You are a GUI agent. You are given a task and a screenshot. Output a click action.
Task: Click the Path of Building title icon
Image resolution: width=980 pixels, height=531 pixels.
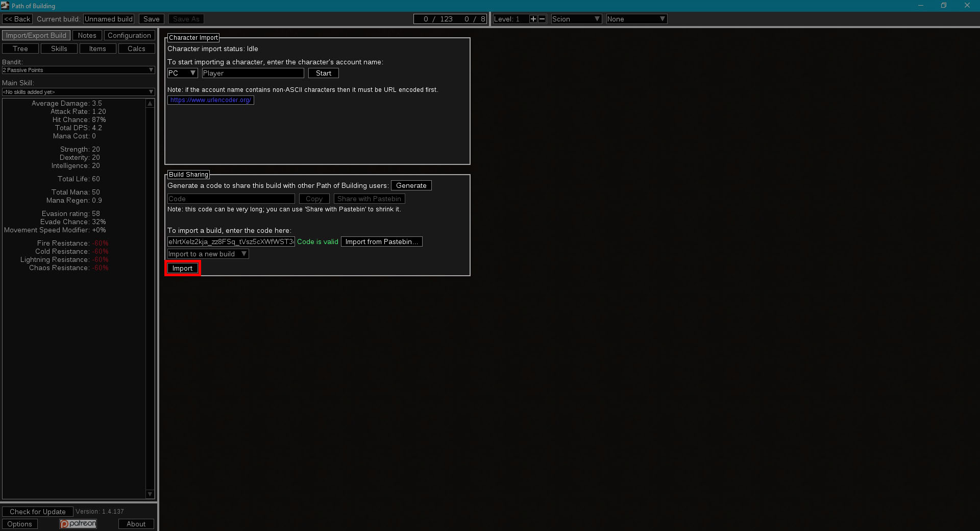coord(5,6)
